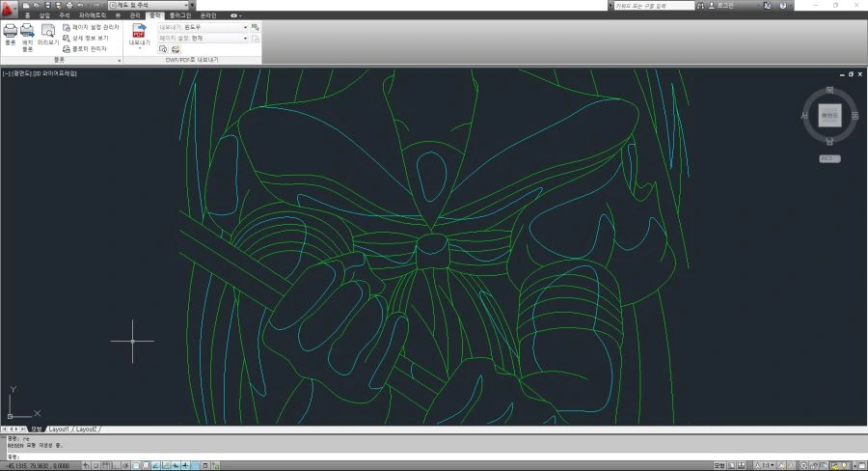The width and height of the screenshot is (868, 471).
Task: Click New drawing icon in quick access toolbar
Action: click(x=26, y=5)
